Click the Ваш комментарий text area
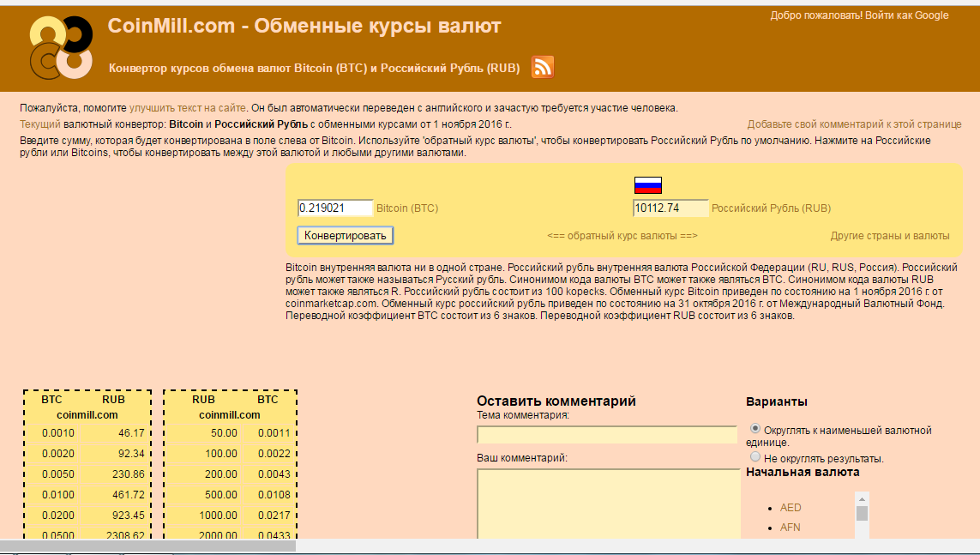The height and width of the screenshot is (555, 980). click(x=608, y=502)
